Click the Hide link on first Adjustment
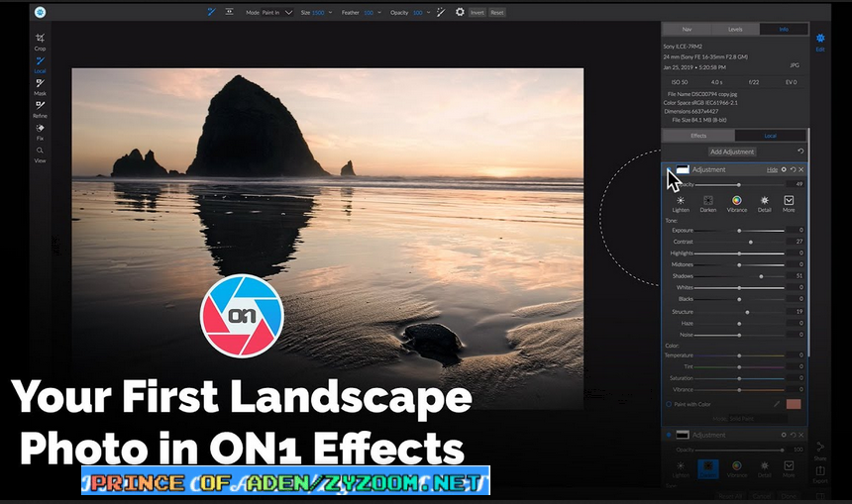This screenshot has width=852, height=504. point(772,170)
